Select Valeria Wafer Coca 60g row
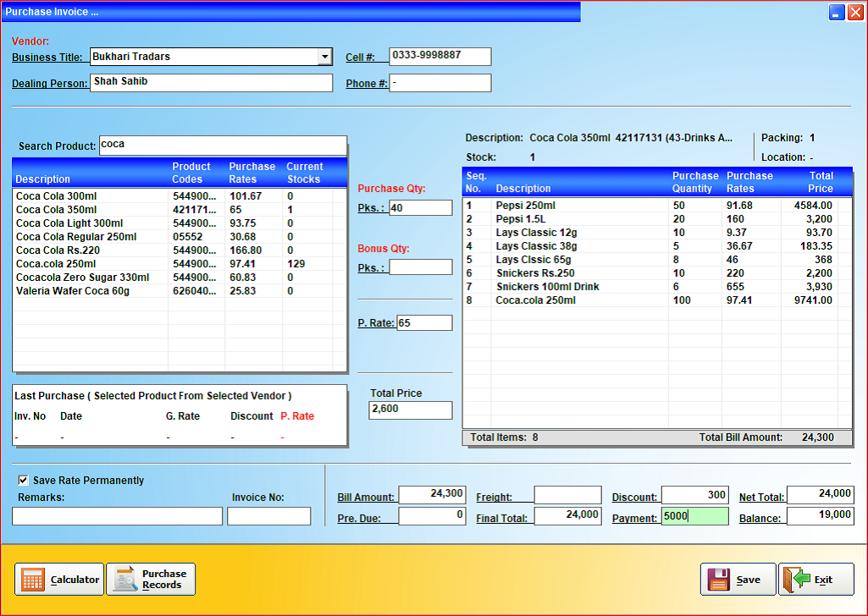The width and height of the screenshot is (868, 616). coord(180,291)
